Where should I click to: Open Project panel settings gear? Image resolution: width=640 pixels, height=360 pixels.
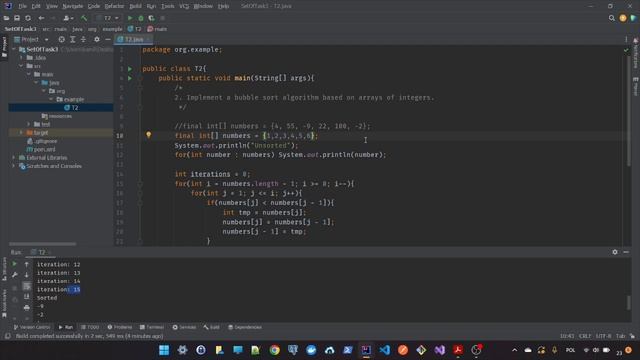pos(97,39)
